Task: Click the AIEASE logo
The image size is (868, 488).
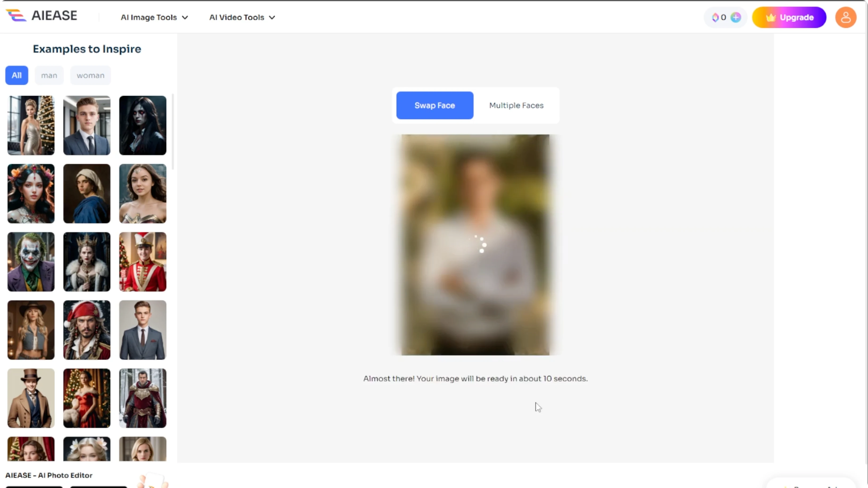Action: (42, 16)
